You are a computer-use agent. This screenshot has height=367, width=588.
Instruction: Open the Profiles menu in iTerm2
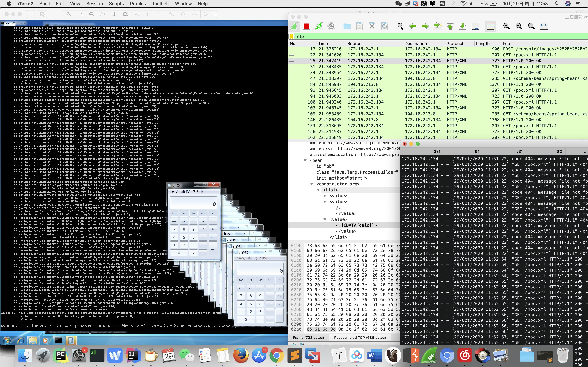pyautogui.click(x=138, y=4)
